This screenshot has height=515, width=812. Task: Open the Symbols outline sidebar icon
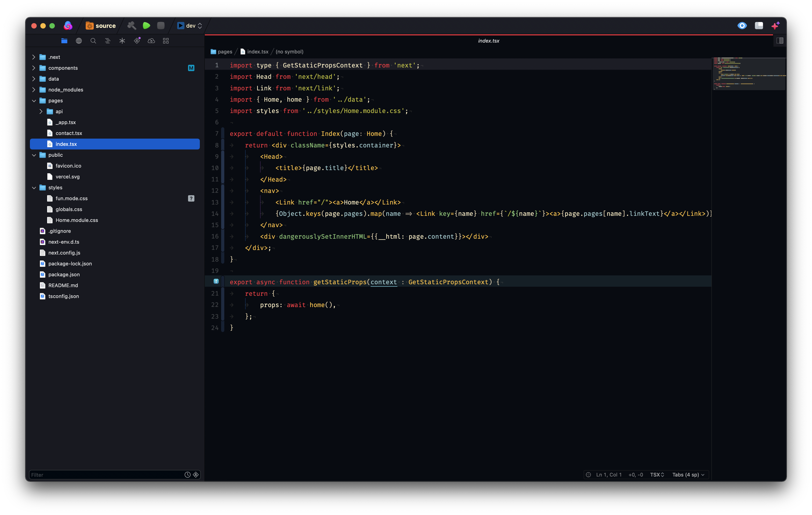tap(108, 41)
